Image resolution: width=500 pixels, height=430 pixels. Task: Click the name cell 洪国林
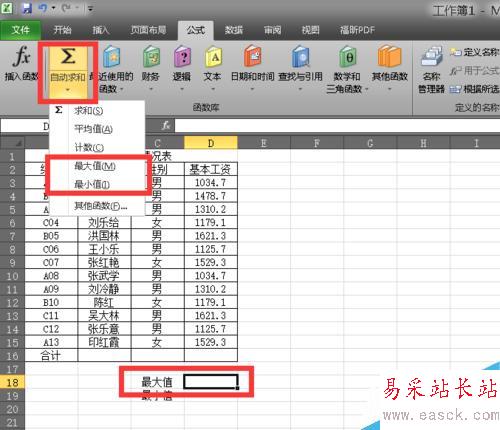104,236
